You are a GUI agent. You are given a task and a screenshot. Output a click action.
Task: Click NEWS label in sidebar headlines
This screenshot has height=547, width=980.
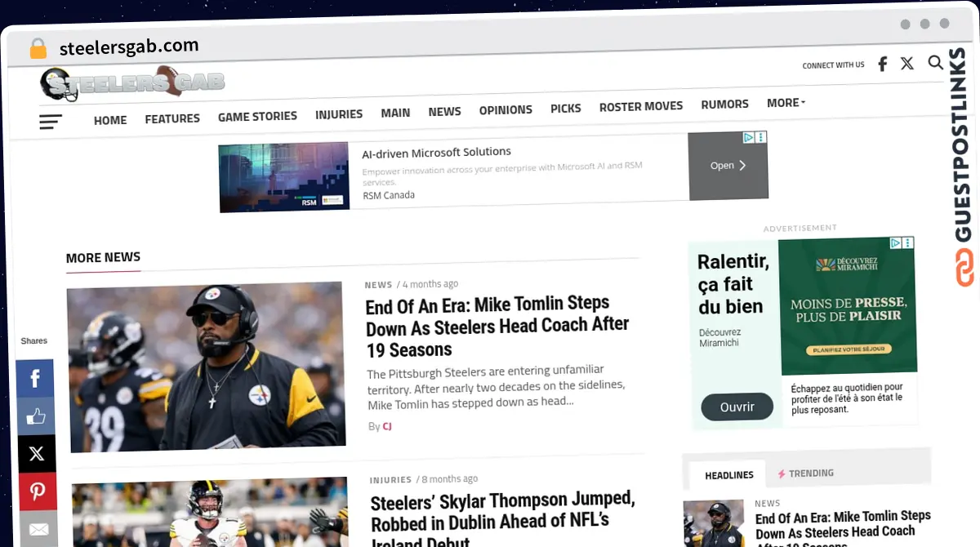pyautogui.click(x=768, y=503)
